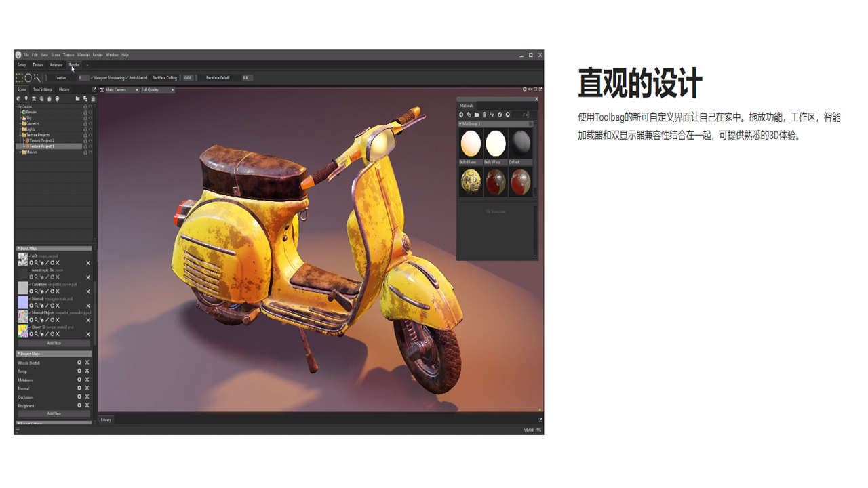
Task: Click the Backface Culling button
Action: point(166,77)
